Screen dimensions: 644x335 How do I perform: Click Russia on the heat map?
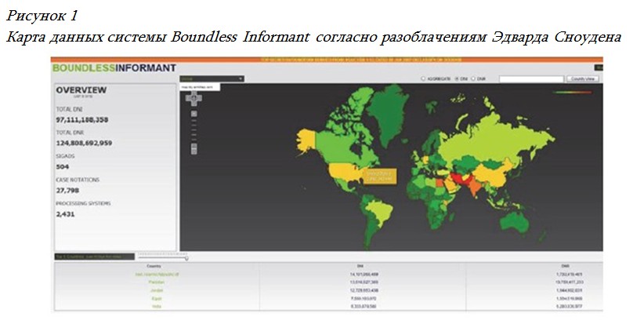pyautogui.click(x=493, y=136)
